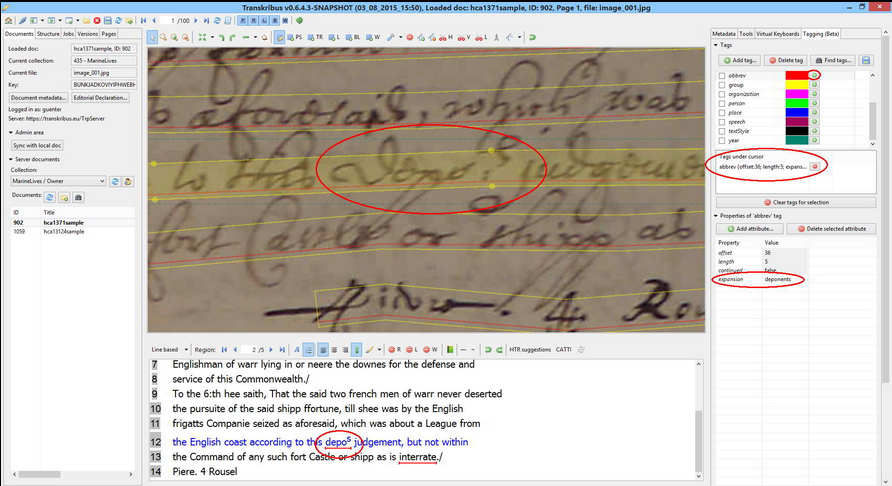Enable the 'person' tag checkbox
The width and height of the screenshot is (892, 486).
point(722,103)
